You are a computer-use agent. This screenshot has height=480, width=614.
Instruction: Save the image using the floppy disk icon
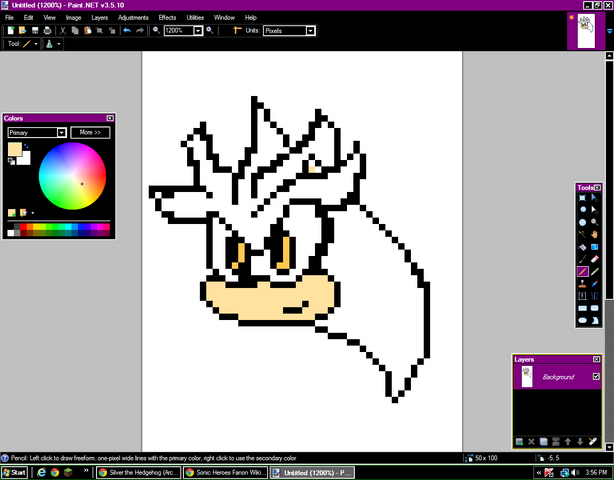point(35,31)
